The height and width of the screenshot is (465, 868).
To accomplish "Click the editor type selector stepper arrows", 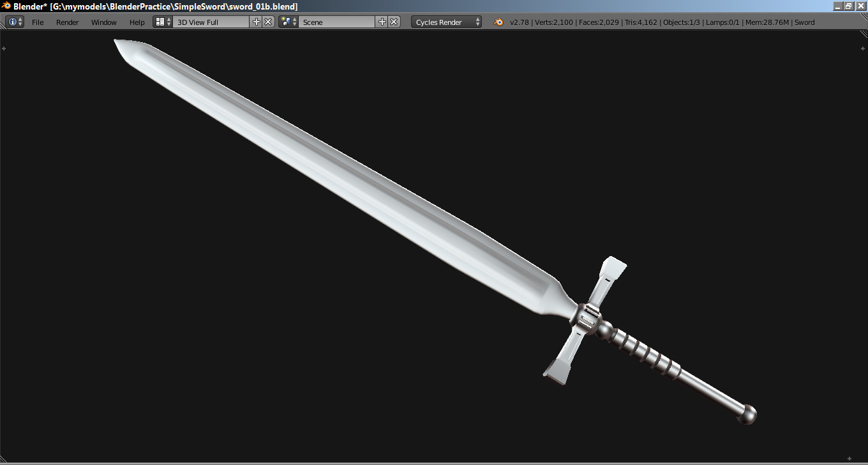I will tap(20, 22).
